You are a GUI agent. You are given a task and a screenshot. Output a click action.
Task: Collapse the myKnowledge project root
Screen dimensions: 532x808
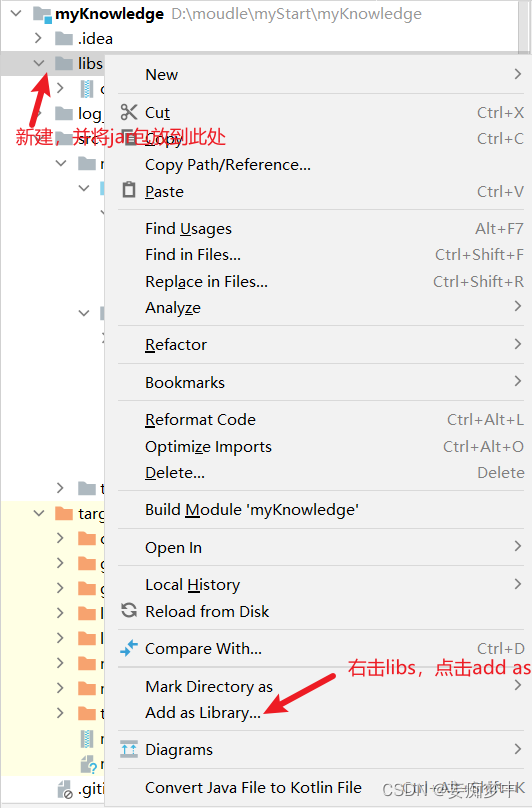(16, 13)
